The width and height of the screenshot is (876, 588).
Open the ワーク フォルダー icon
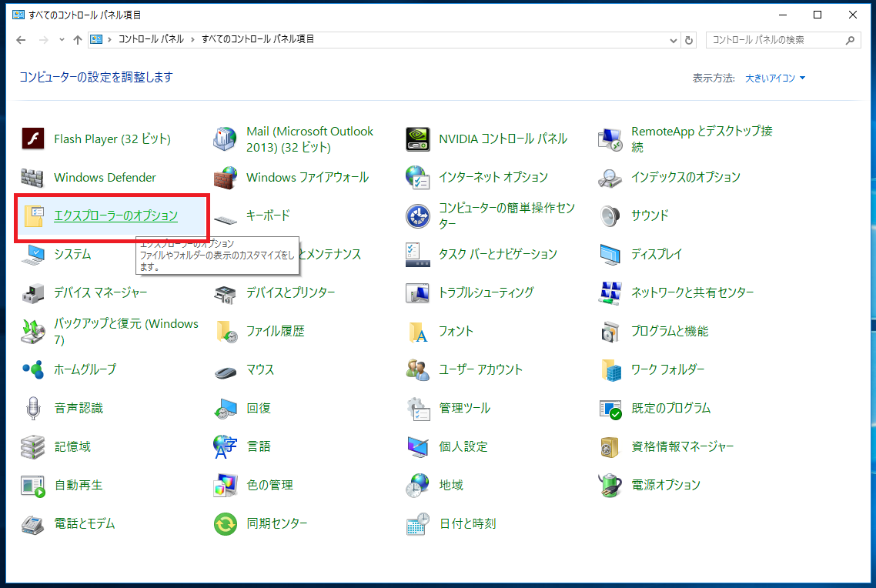(x=610, y=369)
